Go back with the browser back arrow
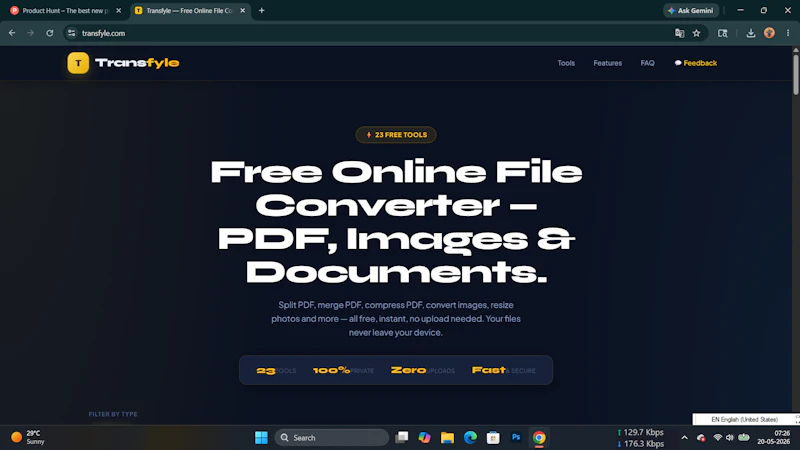This screenshot has height=450, width=800. (12, 33)
